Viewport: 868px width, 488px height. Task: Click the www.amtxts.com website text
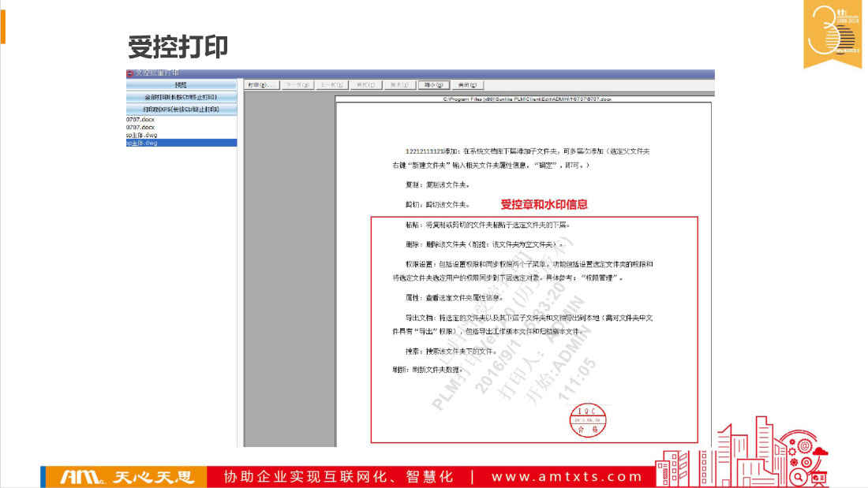click(x=567, y=477)
